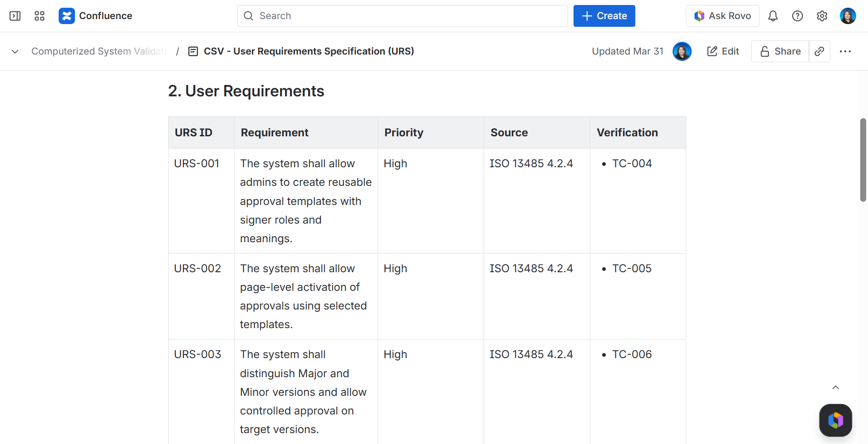Click page author avatar near Updated Mar 31
The height and width of the screenshot is (444, 868).
(x=682, y=51)
